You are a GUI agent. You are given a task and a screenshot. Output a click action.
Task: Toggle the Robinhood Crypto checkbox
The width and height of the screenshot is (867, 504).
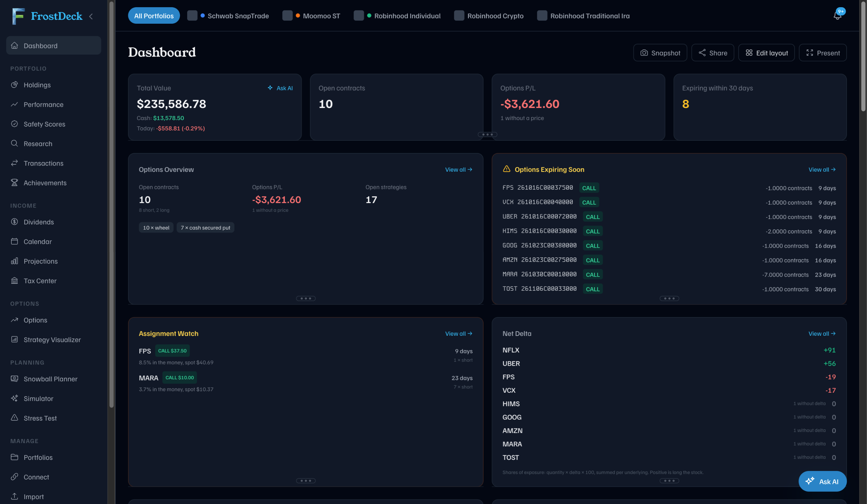pyautogui.click(x=459, y=16)
